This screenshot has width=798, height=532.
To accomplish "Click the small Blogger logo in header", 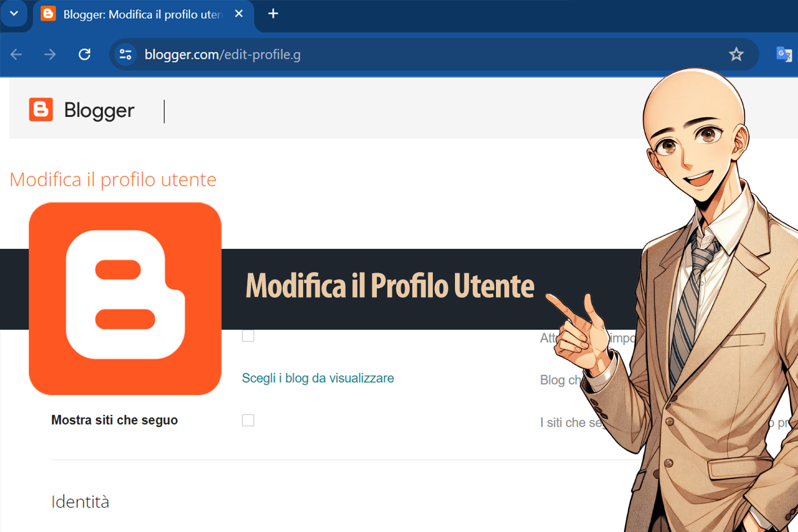I will [x=41, y=110].
